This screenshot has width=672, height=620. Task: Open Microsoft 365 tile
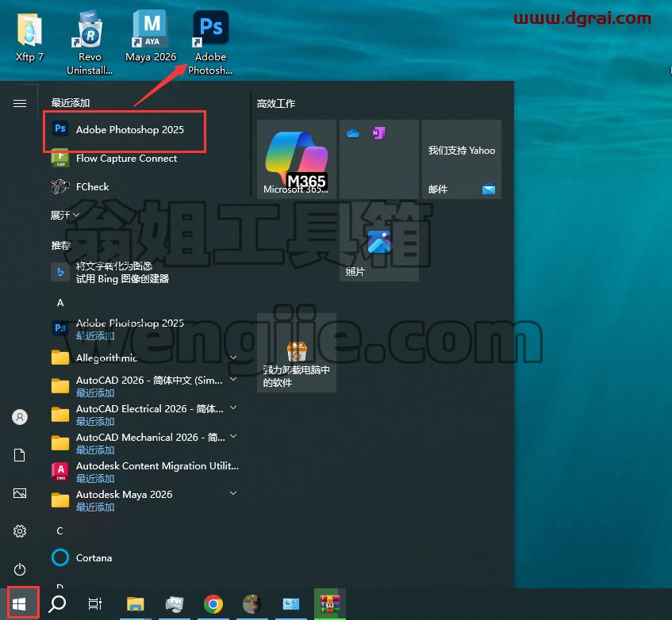[297, 159]
